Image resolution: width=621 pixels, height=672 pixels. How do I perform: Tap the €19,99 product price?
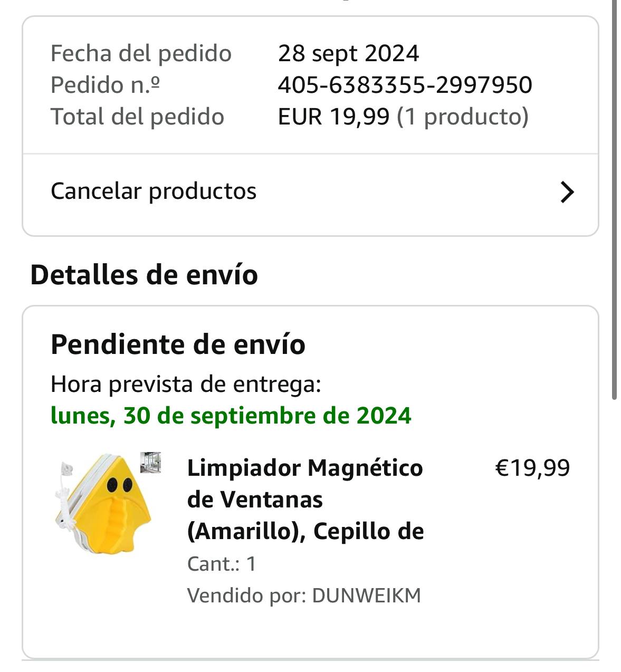click(x=532, y=468)
